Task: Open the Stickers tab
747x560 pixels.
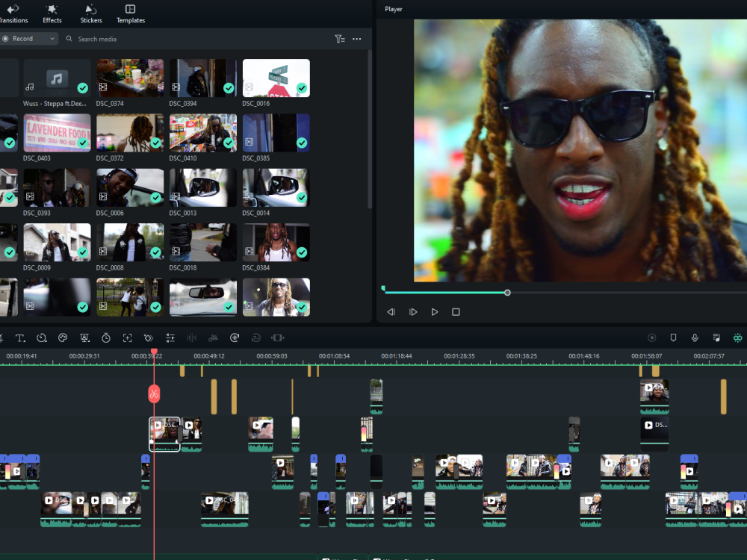Action: [x=91, y=13]
